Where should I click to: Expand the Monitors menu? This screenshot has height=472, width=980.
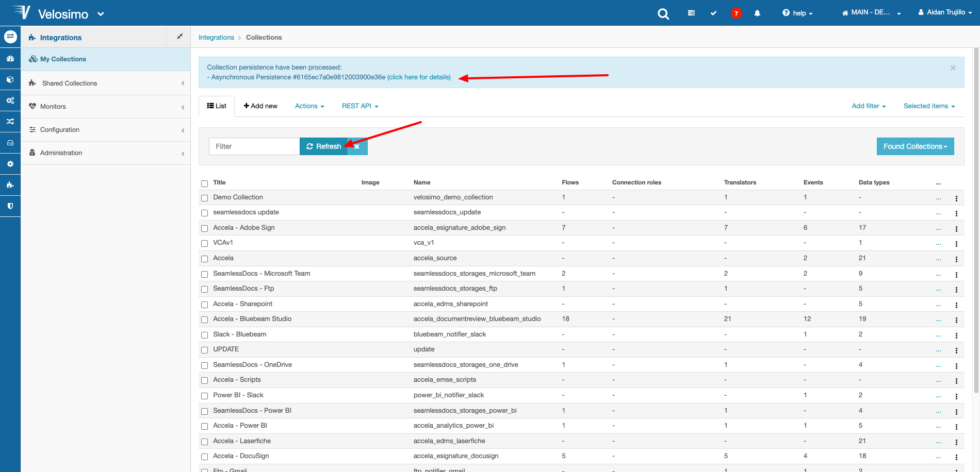pos(106,107)
